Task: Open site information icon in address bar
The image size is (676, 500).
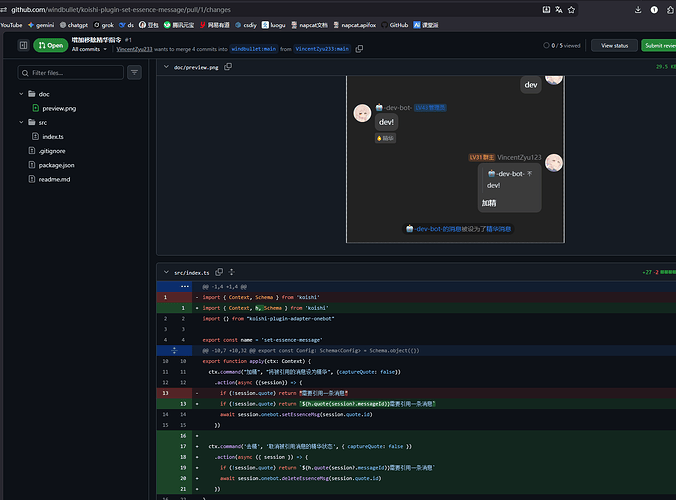Action: pyautogui.click(x=4, y=9)
